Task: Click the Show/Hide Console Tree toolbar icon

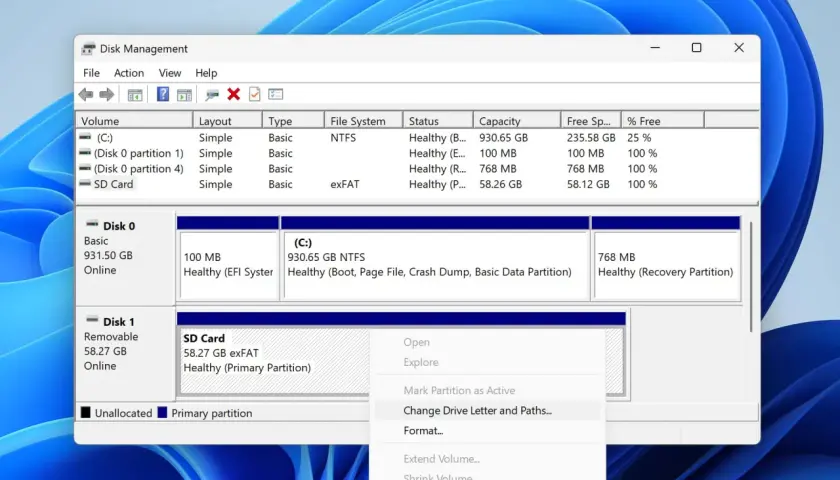Action: pyautogui.click(x=134, y=95)
